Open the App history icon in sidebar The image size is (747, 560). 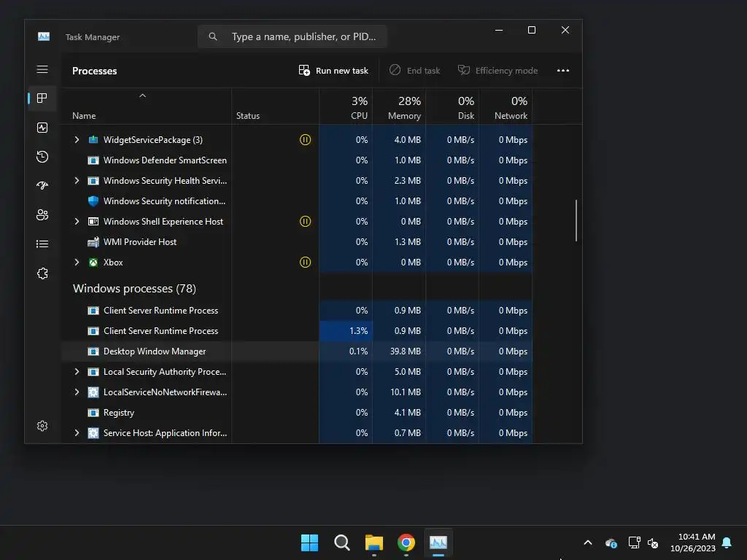click(x=42, y=157)
